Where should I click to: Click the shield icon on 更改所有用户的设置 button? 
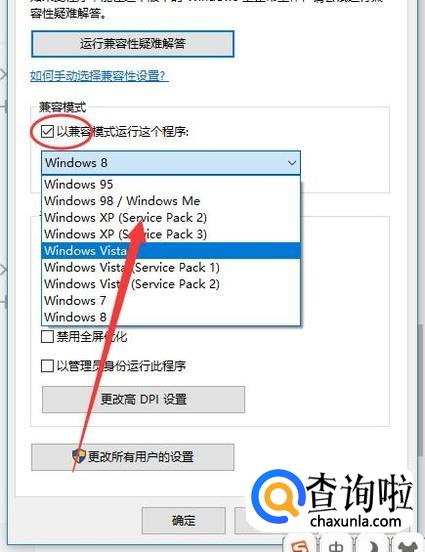click(x=79, y=456)
